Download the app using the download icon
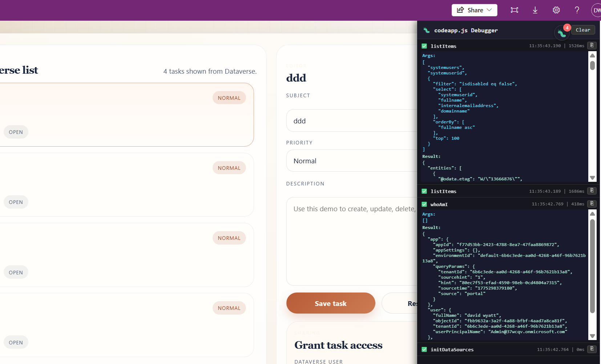This screenshot has width=601, height=364. click(535, 10)
